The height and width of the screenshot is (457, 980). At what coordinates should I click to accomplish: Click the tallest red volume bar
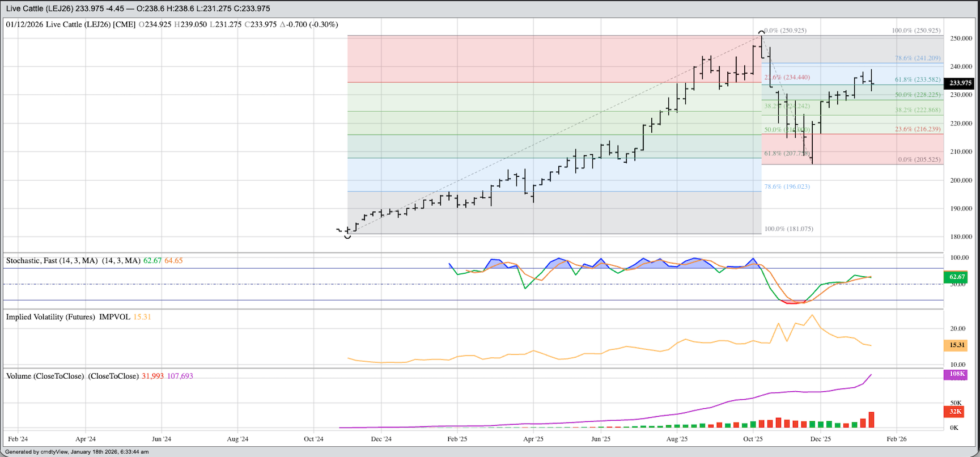(x=871, y=420)
